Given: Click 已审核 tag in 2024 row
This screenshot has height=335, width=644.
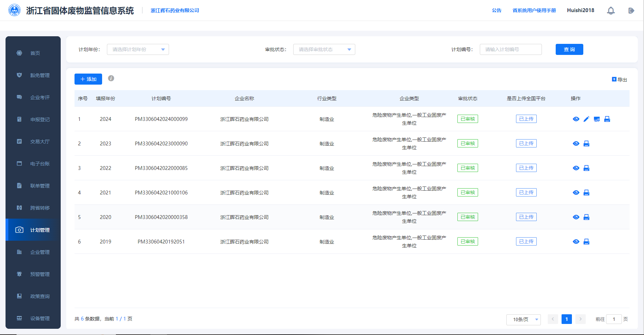Looking at the screenshot, I should click(x=468, y=119).
